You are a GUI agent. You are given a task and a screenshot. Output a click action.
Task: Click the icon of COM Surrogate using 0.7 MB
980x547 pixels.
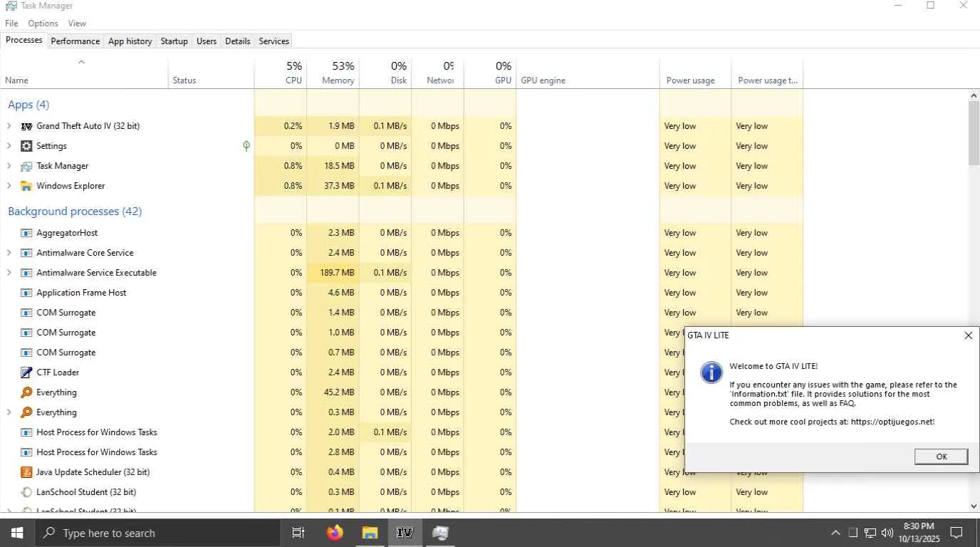pos(26,353)
